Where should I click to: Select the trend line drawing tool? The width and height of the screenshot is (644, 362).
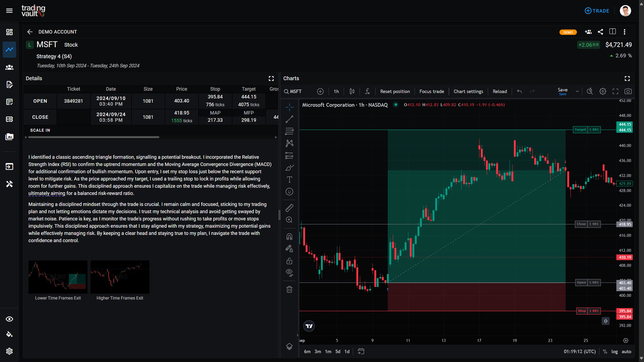(x=289, y=119)
